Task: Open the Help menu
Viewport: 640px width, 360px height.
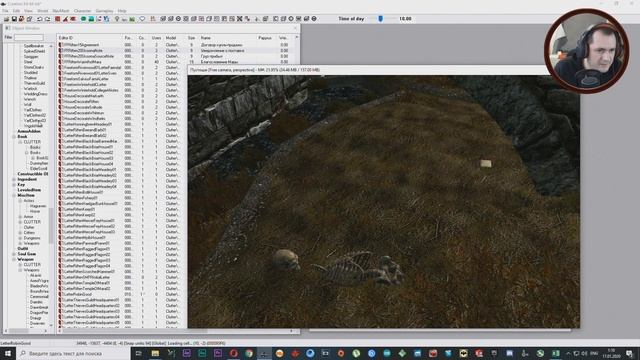Action: 122,11
